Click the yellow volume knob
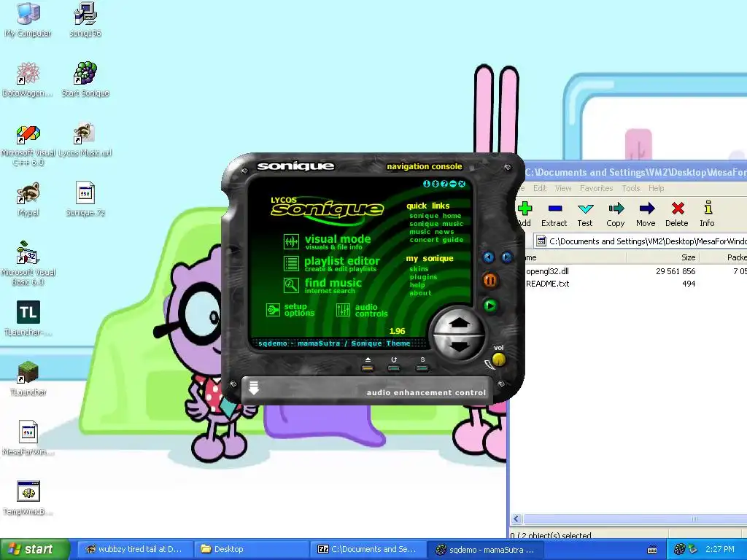 tap(498, 360)
